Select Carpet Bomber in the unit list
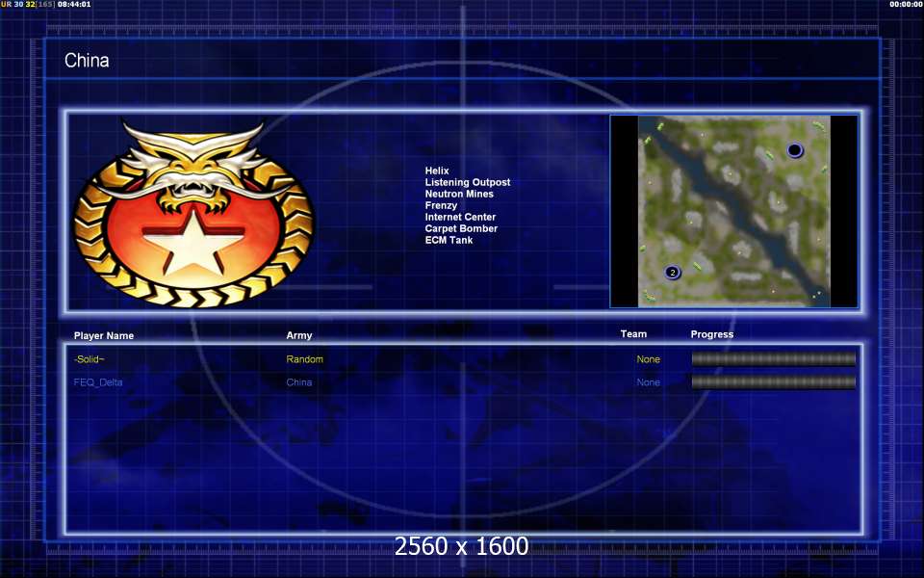Image resolution: width=924 pixels, height=578 pixels. point(461,228)
